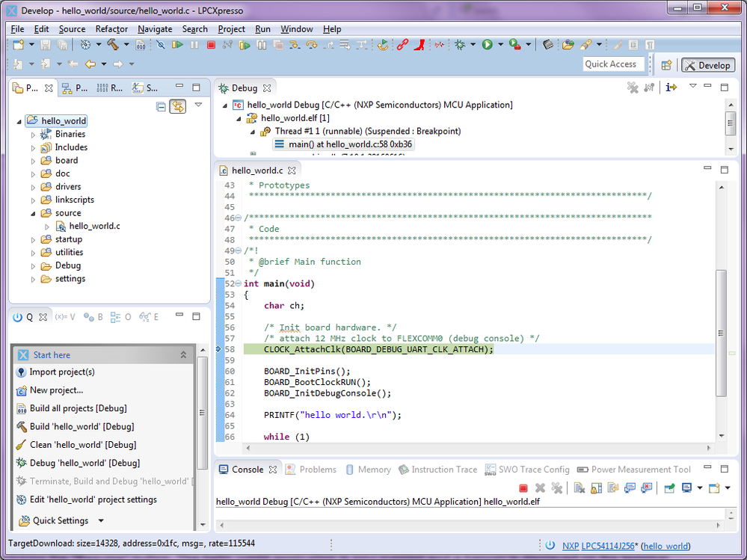This screenshot has width=747, height=560.
Task: Click Clear Console icon
Action: coord(580,487)
